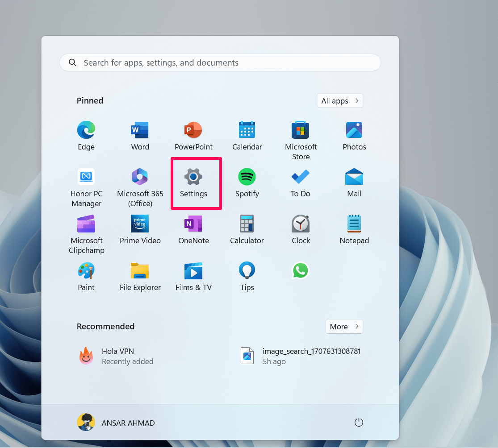The image size is (498, 448).
Task: Open recommended Hola VPN item
Action: point(117,356)
